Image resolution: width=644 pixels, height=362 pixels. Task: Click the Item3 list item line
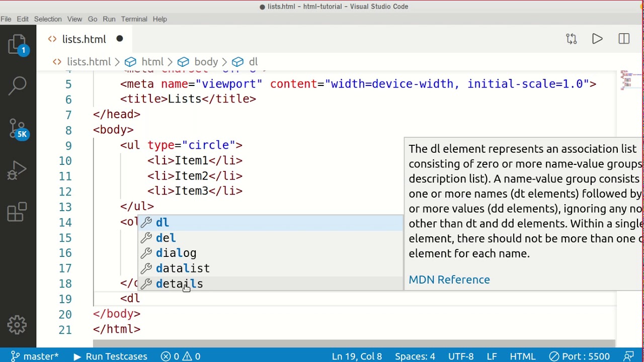pyautogui.click(x=195, y=192)
